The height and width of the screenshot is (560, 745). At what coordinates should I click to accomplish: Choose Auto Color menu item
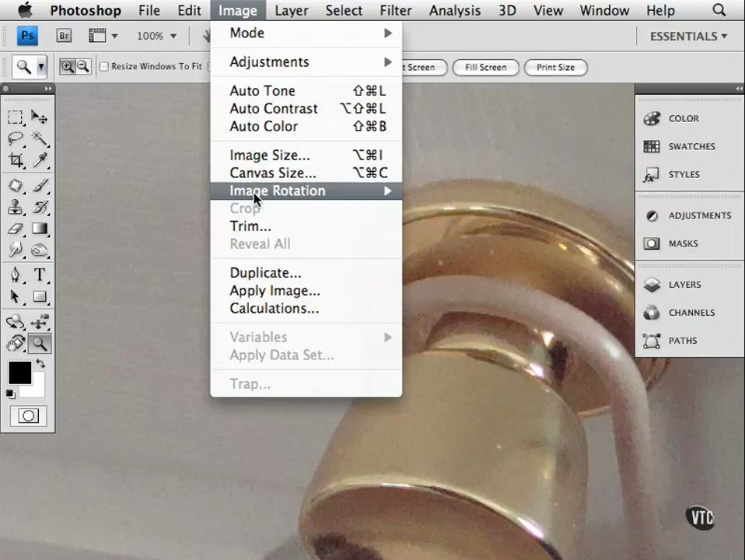click(306, 126)
